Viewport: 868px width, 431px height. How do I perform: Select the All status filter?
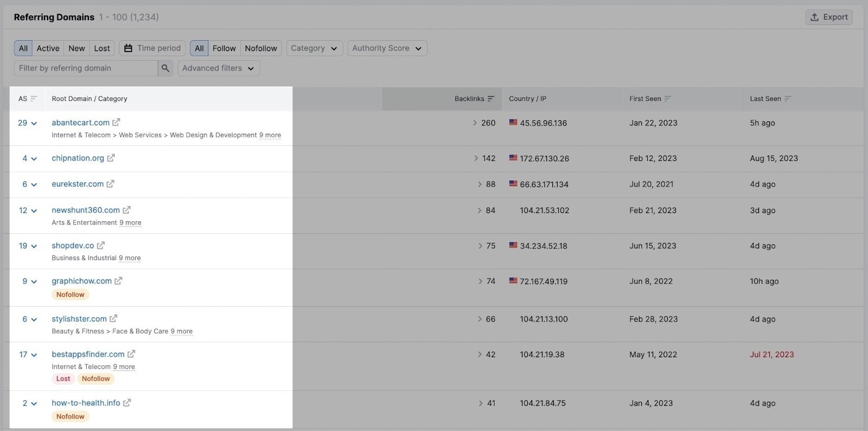tap(23, 48)
